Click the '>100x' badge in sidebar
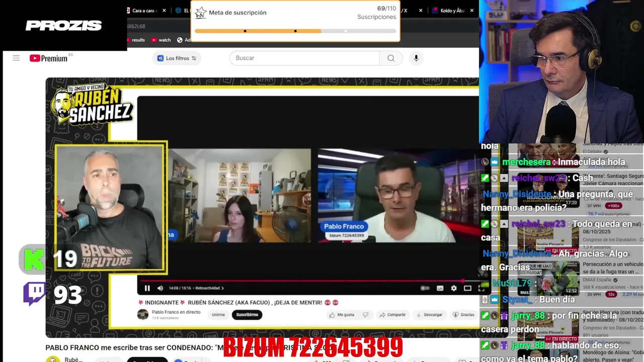Screen dimensions: 644x362 [613, 206]
